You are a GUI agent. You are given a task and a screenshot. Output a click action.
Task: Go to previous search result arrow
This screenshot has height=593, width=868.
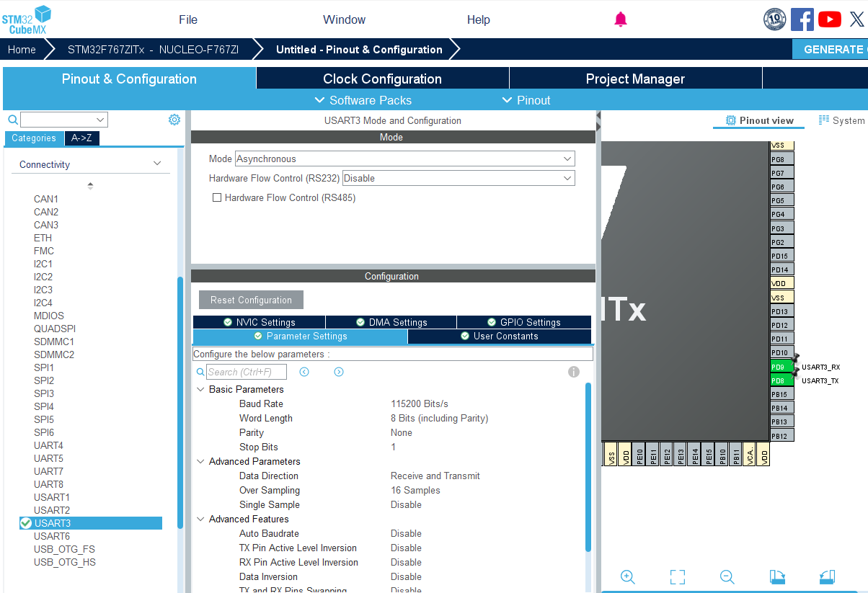[x=304, y=372]
